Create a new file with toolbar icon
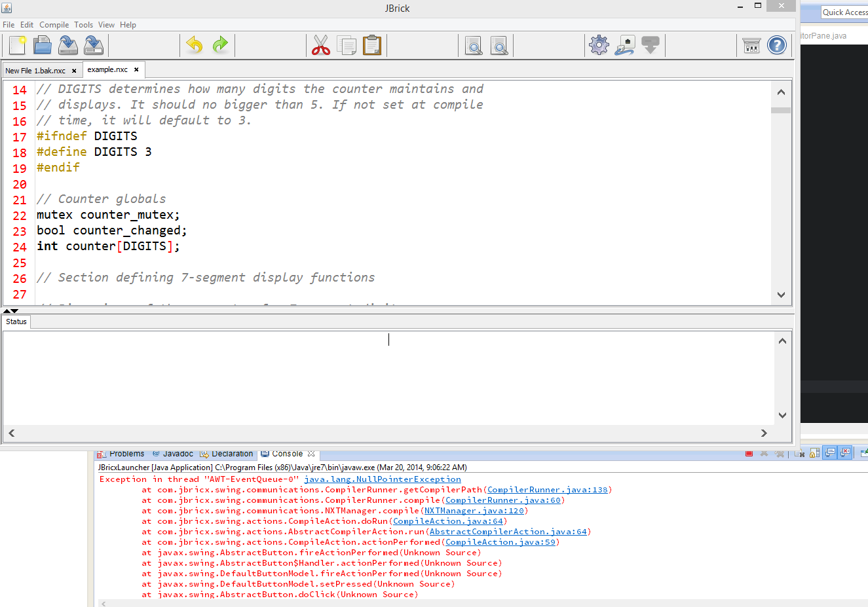 click(18, 45)
